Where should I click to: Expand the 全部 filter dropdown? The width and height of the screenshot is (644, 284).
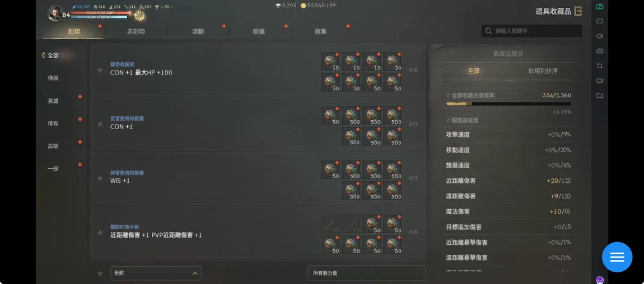156,273
